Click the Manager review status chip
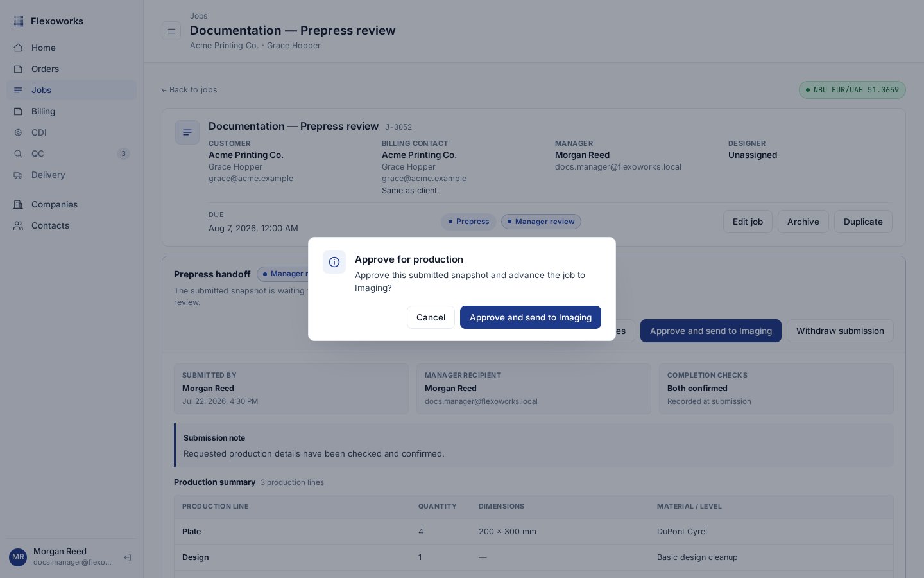Image resolution: width=924 pixels, height=578 pixels. point(541,222)
